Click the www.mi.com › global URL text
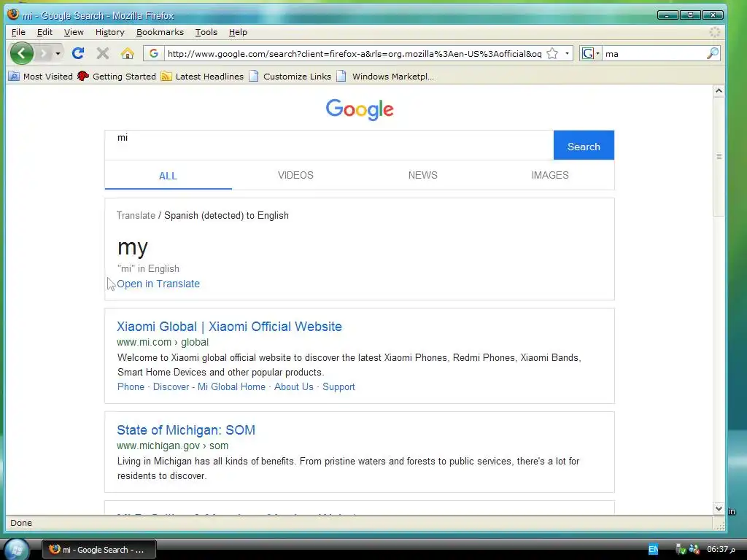747x560 pixels. [x=163, y=342]
